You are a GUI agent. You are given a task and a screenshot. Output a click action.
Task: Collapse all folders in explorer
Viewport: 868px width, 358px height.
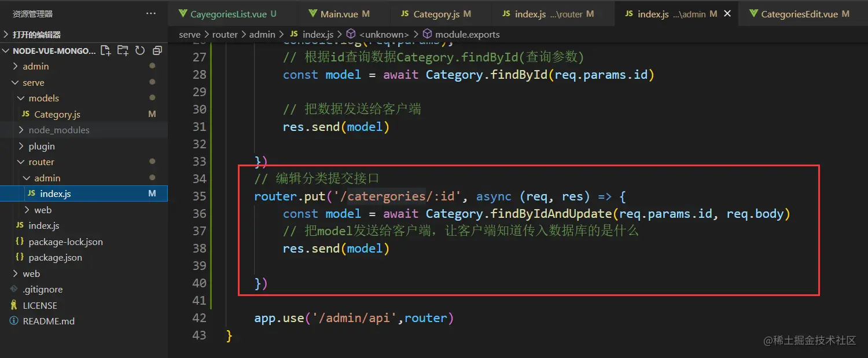tap(157, 50)
